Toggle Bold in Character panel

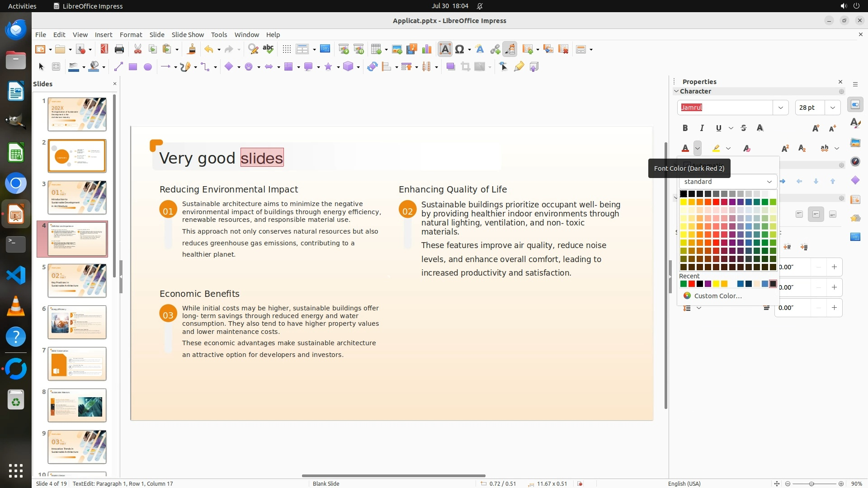click(x=685, y=128)
